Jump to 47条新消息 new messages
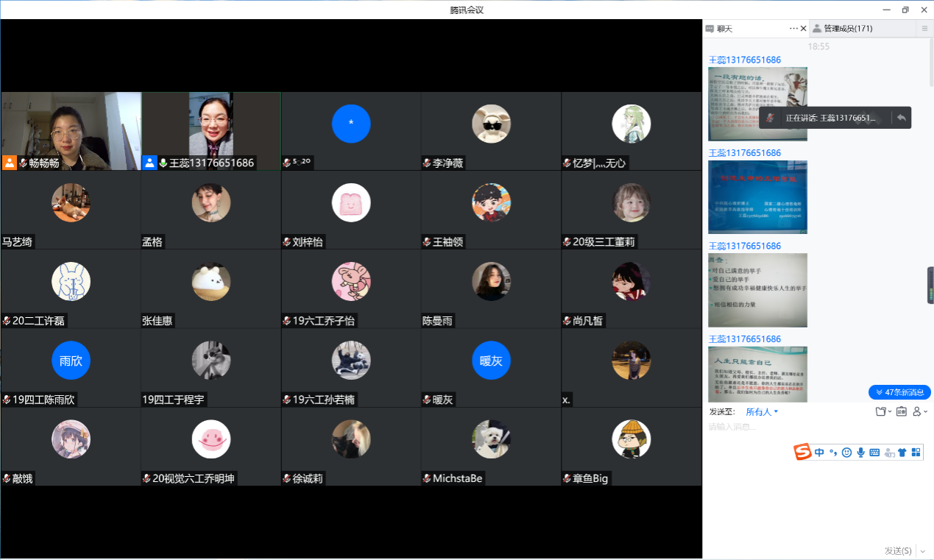The image size is (934, 560). tap(899, 392)
